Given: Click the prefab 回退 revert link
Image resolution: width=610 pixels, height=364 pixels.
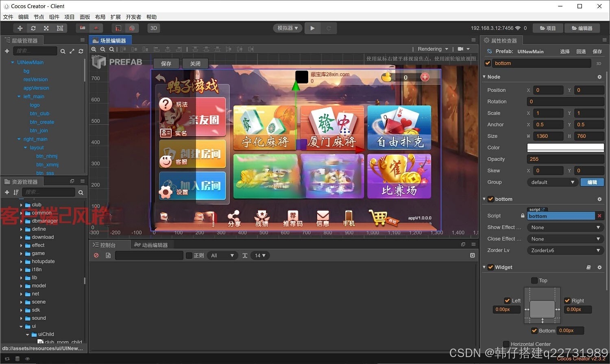Looking at the screenshot, I should click(x=581, y=52).
